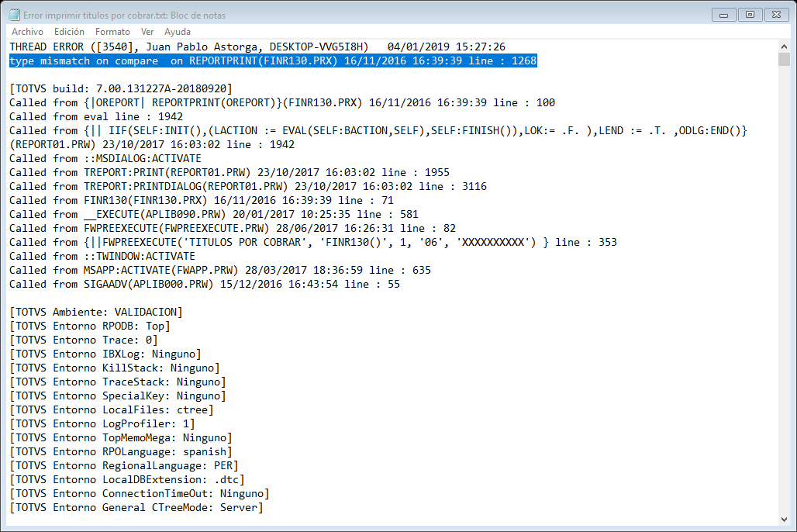Click the 'RPOLanguage: spanish' line
Screen dimensions: 797x532
point(121,451)
